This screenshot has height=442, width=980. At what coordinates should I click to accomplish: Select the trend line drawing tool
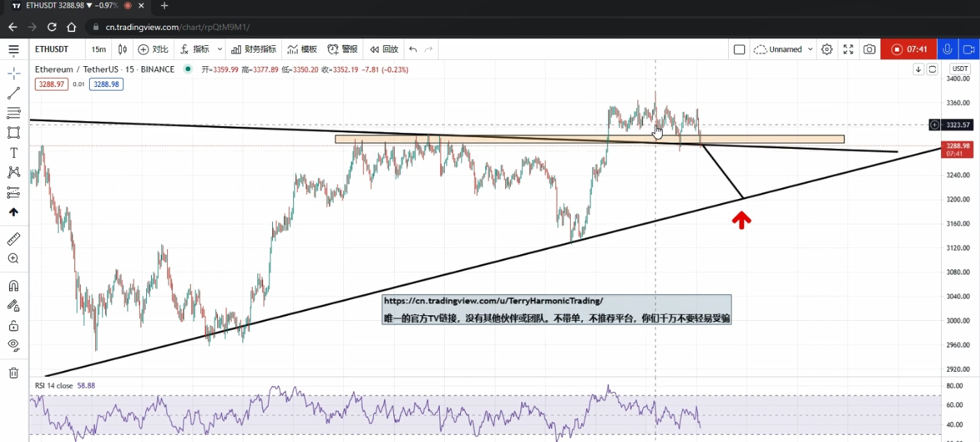(14, 93)
